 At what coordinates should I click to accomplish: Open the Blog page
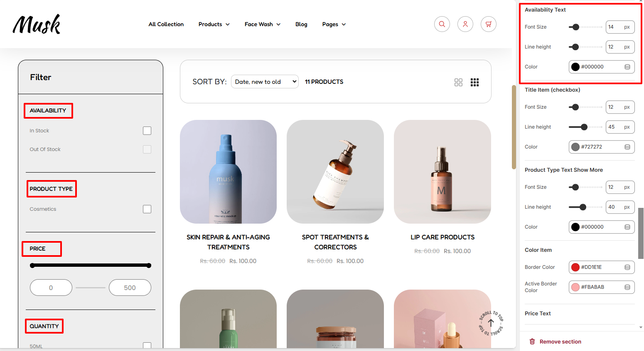click(x=301, y=24)
